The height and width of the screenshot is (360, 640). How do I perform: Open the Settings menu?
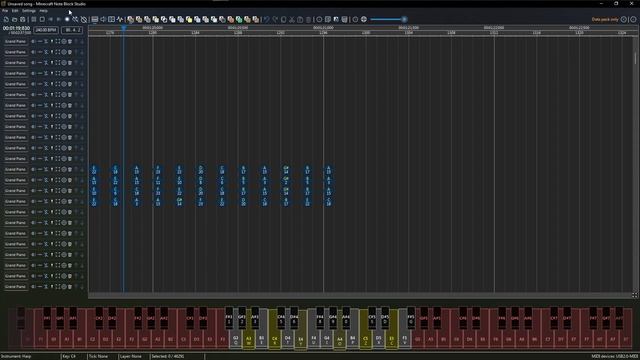pyautogui.click(x=29, y=11)
